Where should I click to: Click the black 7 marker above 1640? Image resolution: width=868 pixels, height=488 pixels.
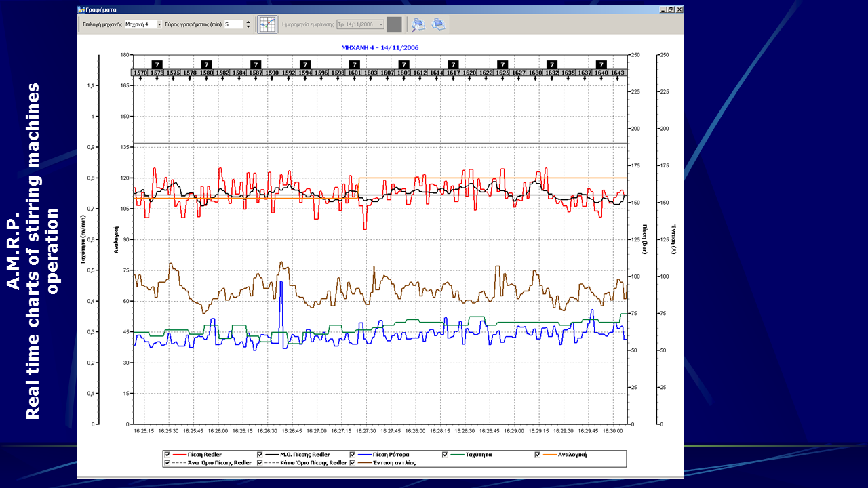click(x=601, y=64)
